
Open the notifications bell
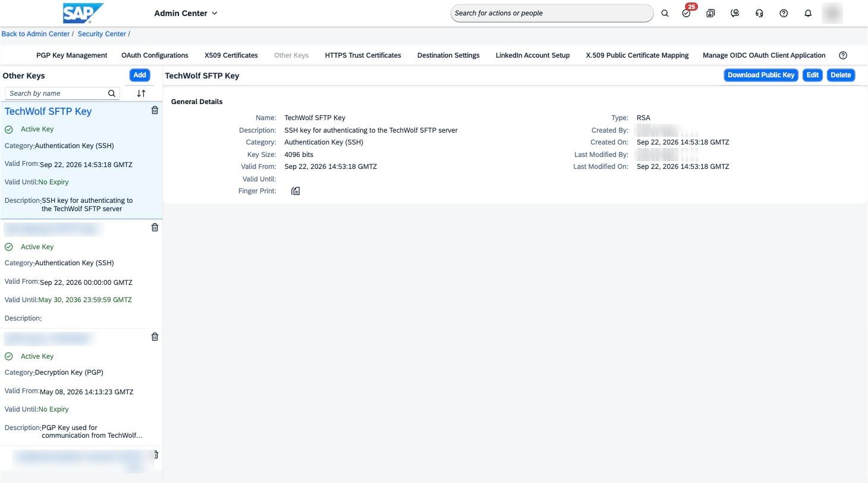coord(808,13)
